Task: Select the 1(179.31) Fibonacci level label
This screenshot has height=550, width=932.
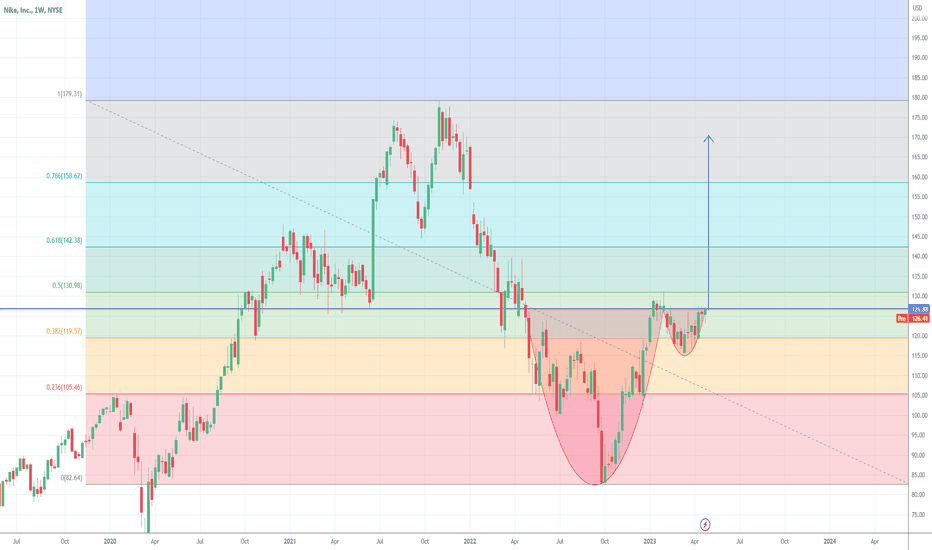Action: tap(70, 94)
